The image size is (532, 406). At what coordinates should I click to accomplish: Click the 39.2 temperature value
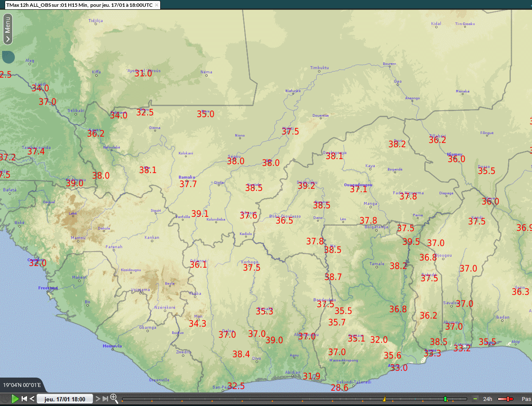tap(306, 186)
